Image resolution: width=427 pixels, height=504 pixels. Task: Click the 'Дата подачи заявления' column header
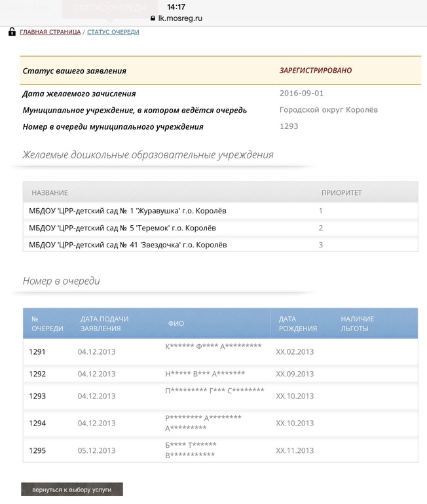[x=104, y=323]
